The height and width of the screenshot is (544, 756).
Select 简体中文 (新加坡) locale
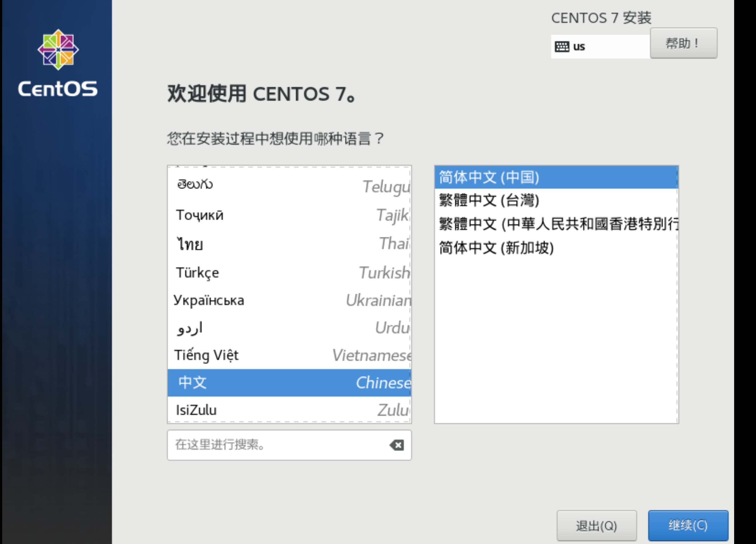point(556,248)
